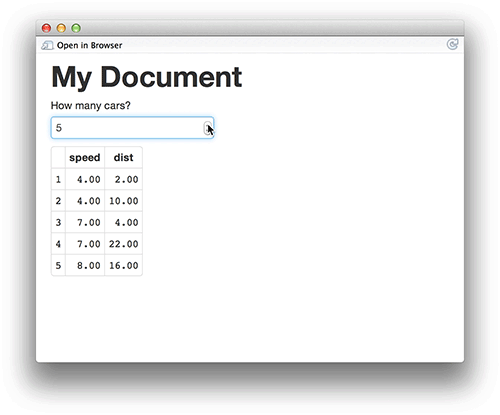Click the speed value 7.00 in row 4
The height and width of the screenshot is (415, 500).
point(89,244)
